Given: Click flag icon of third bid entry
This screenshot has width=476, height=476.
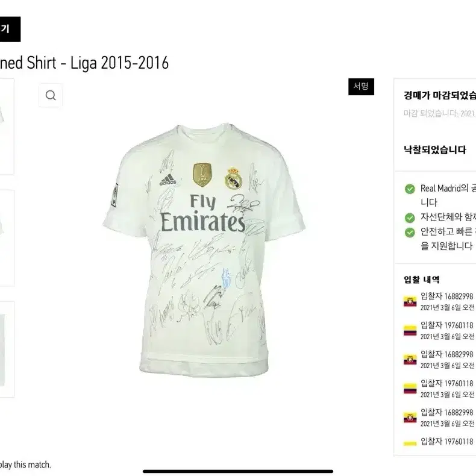Looking at the screenshot, I should [410, 360].
